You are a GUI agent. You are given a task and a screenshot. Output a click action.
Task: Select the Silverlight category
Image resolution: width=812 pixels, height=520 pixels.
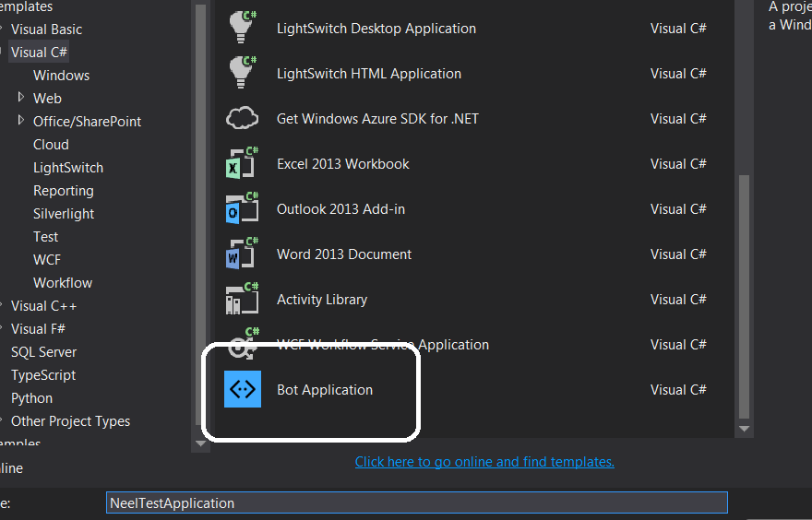[x=64, y=214]
